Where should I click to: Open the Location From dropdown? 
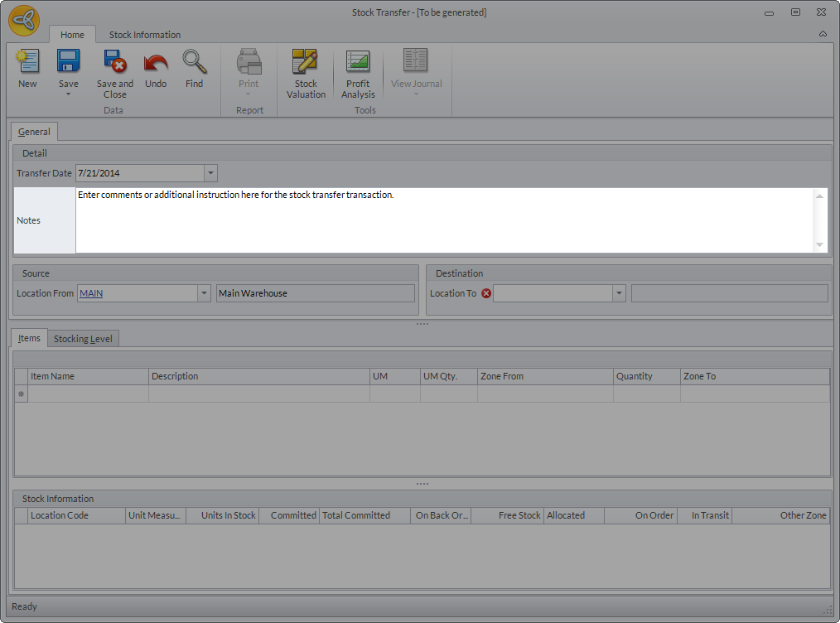(x=204, y=293)
